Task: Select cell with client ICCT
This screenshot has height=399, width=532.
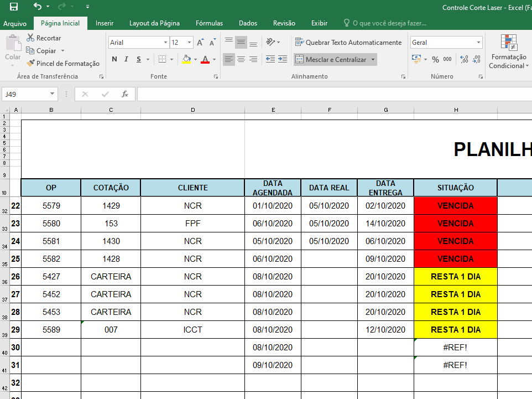Action: coord(192,329)
